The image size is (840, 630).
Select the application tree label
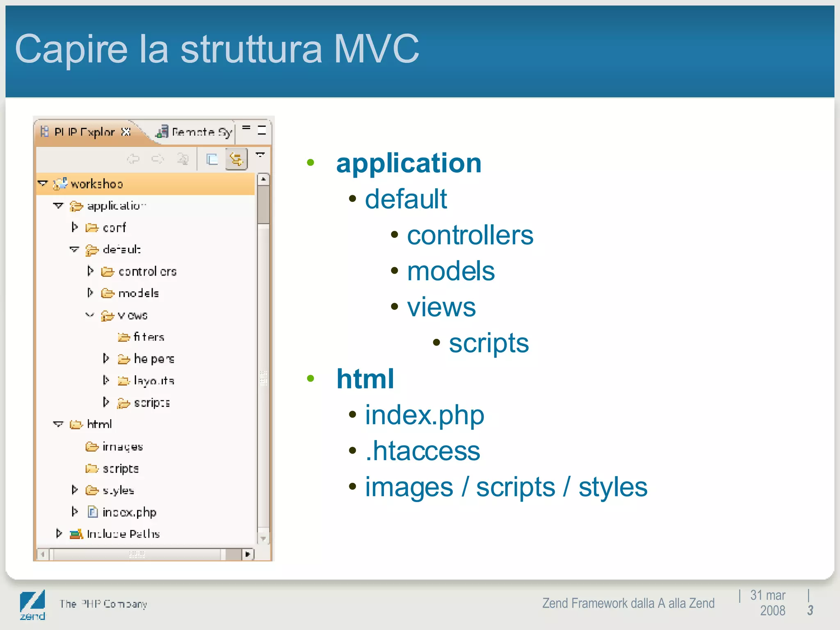(117, 205)
